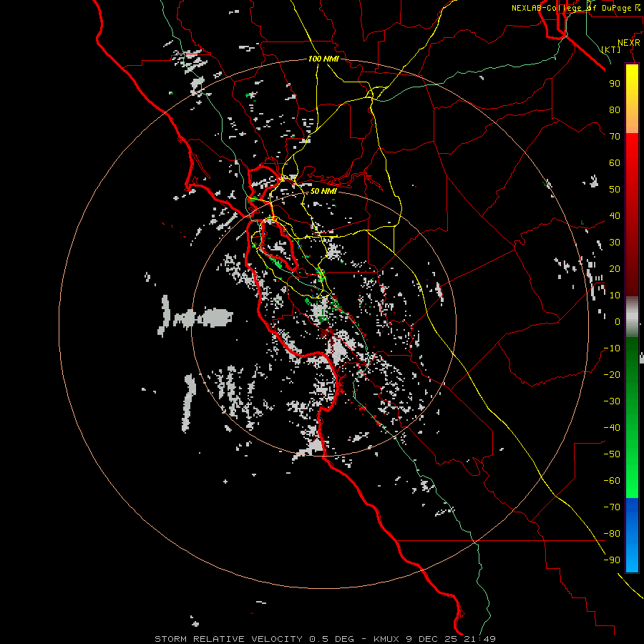644x644 pixels.
Task: Click the "-20" scale label
Action: tap(612, 374)
